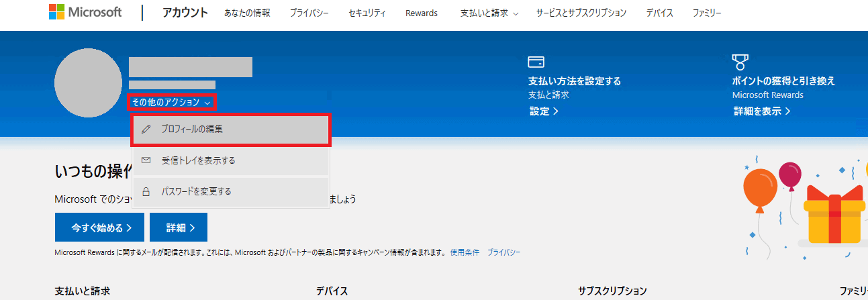868x300 pixels.
Task: Open the 使用条件 link
Action: pyautogui.click(x=465, y=252)
